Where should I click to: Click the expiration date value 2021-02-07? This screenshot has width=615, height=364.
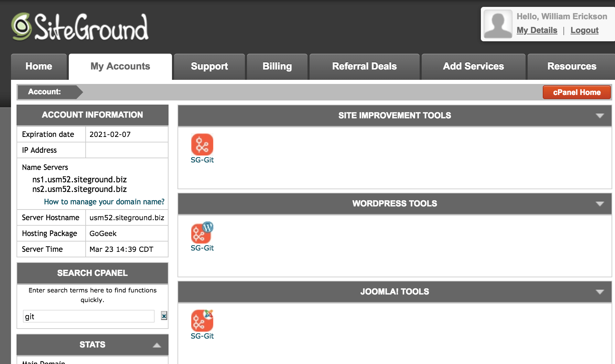[x=110, y=135]
